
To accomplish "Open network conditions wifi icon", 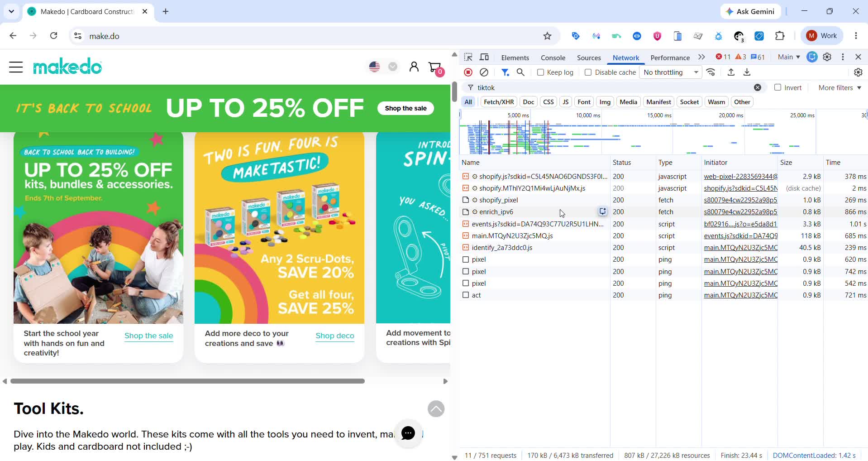I will [711, 72].
